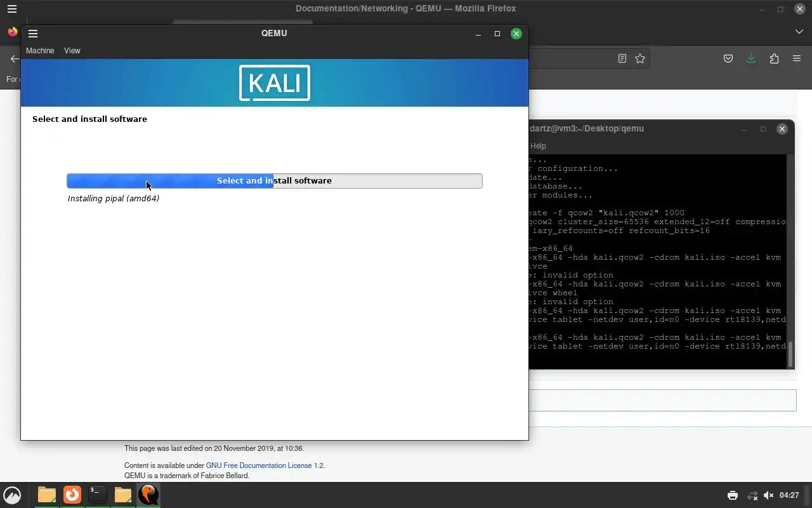Click the muted volume tray icon
Screen dimensions: 812x508
point(769,495)
